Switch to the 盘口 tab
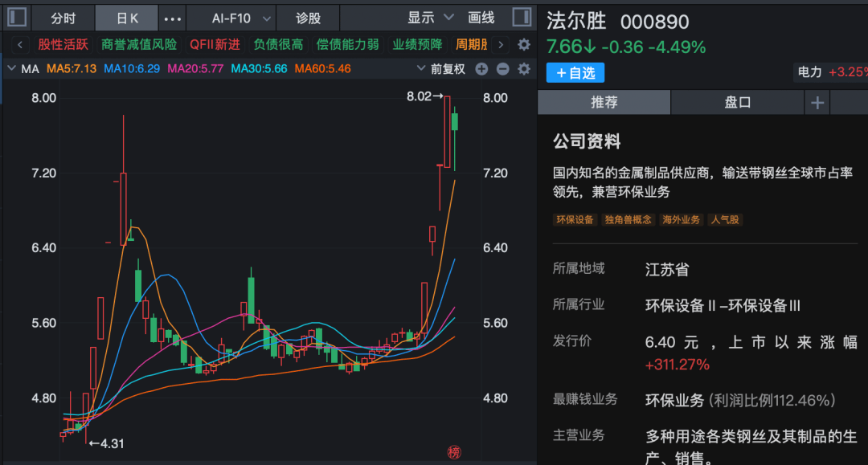The height and width of the screenshot is (465, 868). click(x=737, y=102)
